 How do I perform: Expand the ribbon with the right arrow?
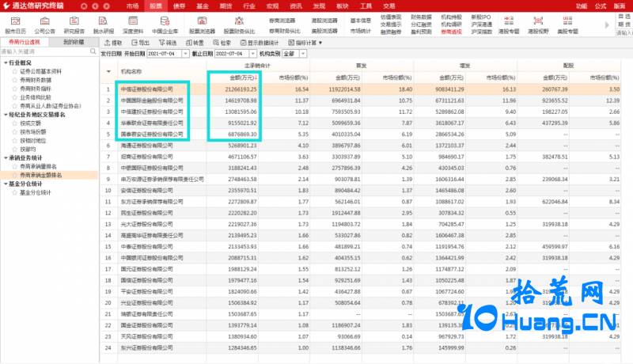(x=607, y=25)
